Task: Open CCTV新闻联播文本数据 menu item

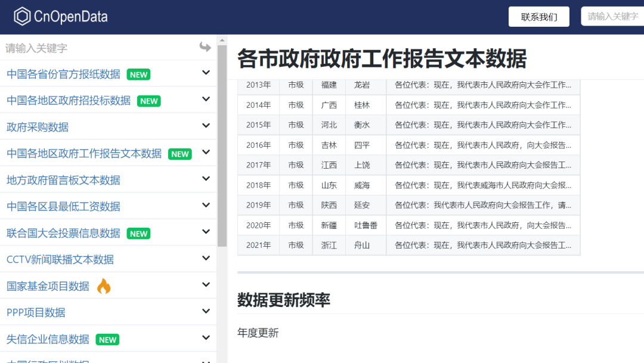Action: (x=60, y=259)
